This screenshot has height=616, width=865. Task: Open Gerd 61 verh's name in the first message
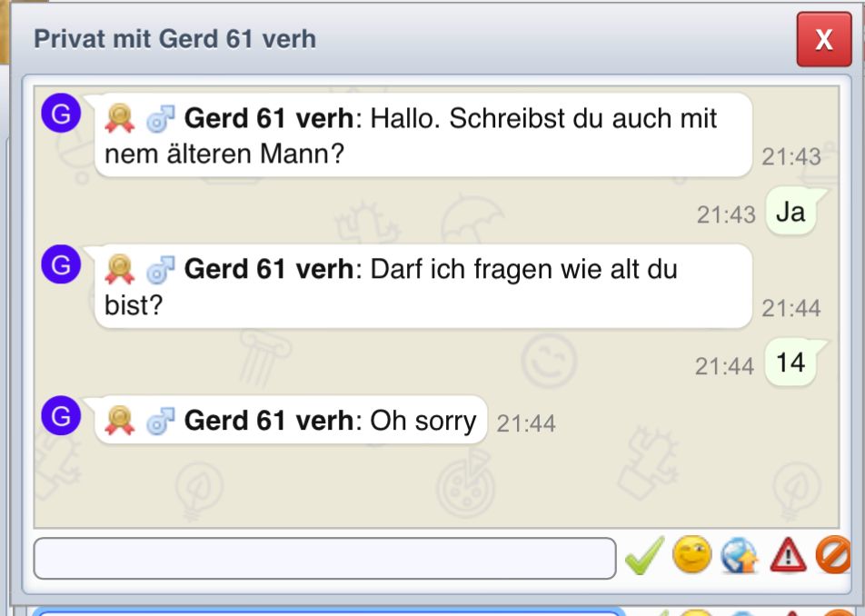[268, 118]
